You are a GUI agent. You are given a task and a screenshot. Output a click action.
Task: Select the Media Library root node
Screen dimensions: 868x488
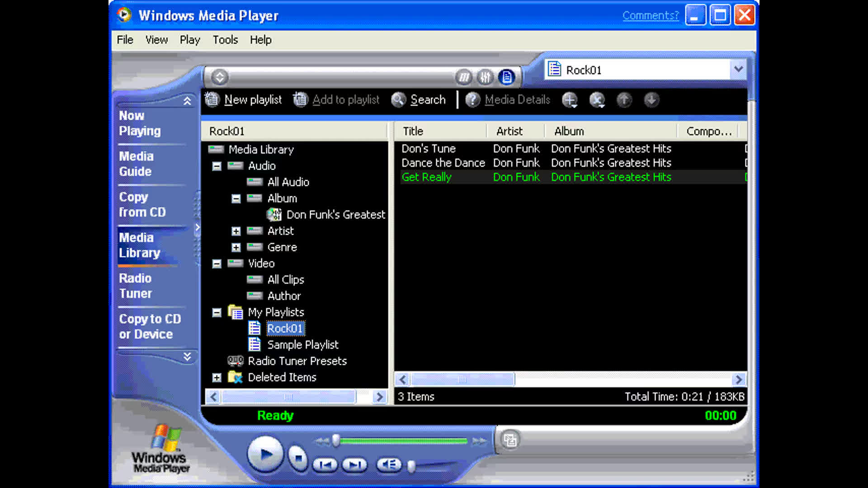[261, 150]
